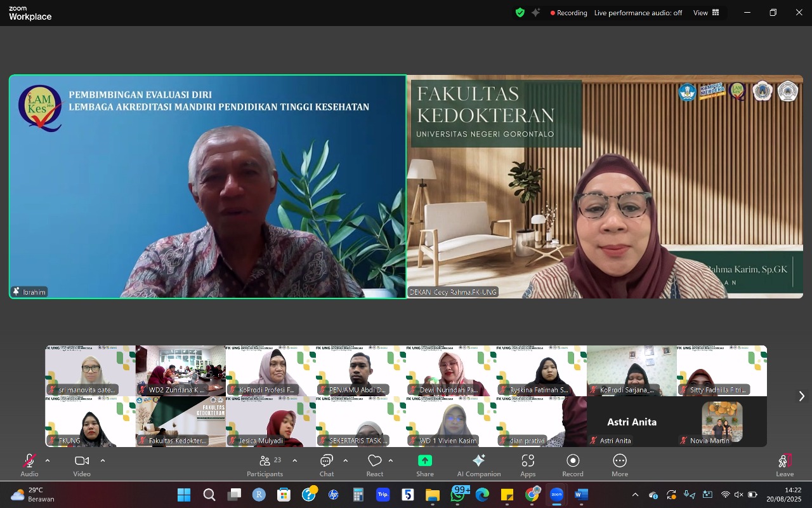
Task: Click the Zoom Workplace logo
Action: click(x=30, y=13)
